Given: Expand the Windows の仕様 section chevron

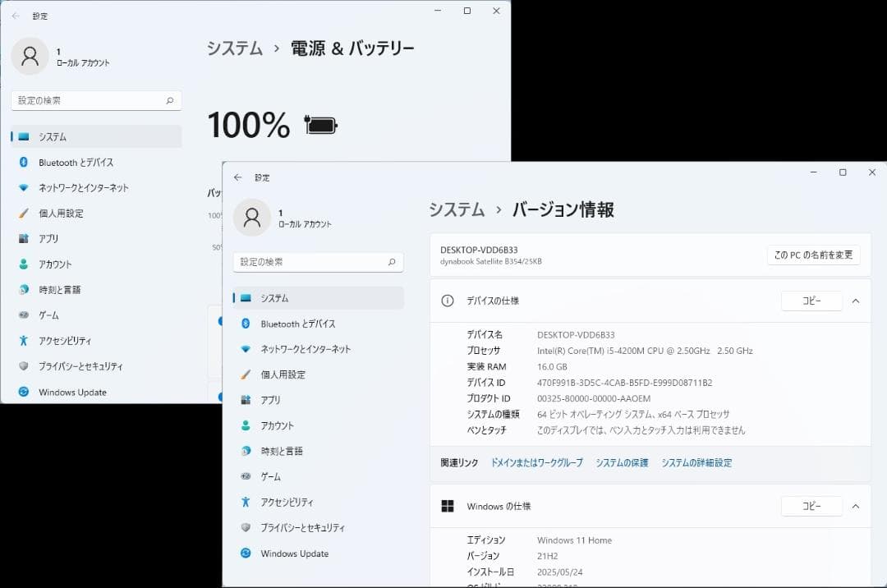Looking at the screenshot, I should coord(855,506).
